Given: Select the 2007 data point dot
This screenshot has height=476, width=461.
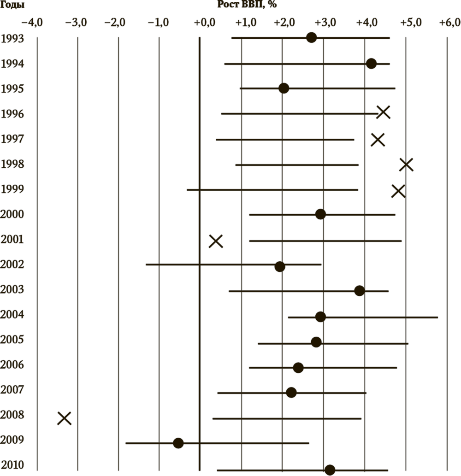Looking at the screenshot, I should point(291,393).
